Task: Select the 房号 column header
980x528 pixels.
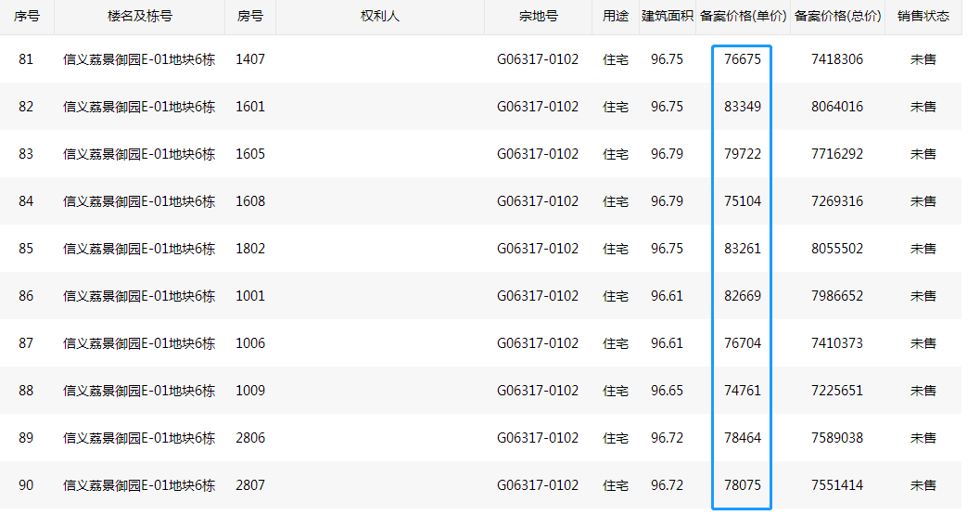Action: pyautogui.click(x=250, y=17)
